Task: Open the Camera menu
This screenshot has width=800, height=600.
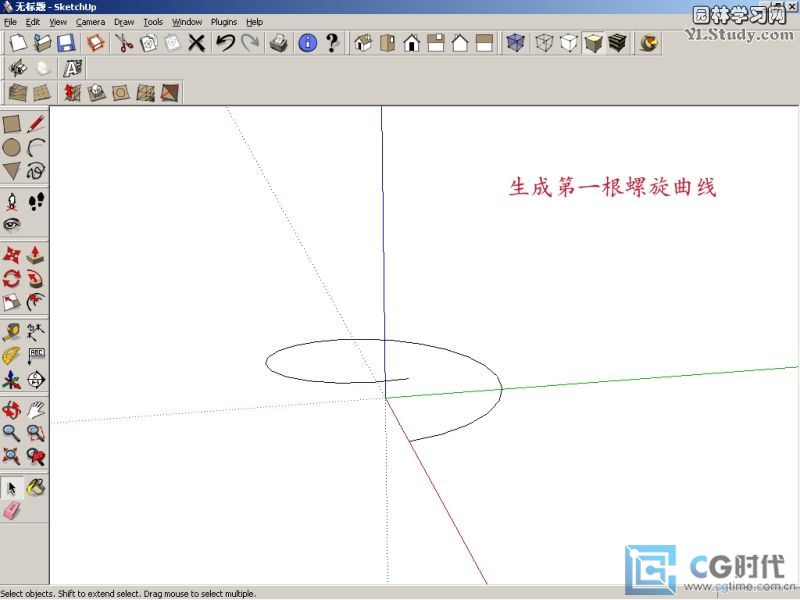Action: (x=90, y=22)
